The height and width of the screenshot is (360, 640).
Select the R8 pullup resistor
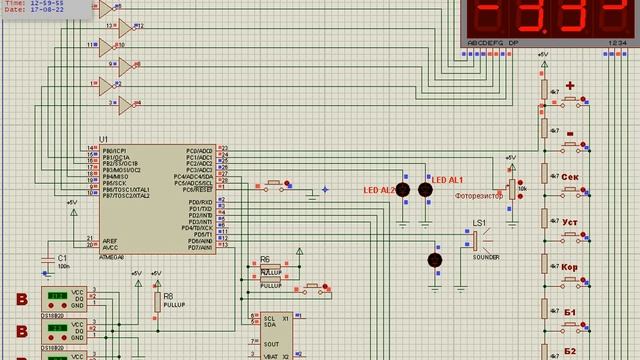click(x=158, y=302)
